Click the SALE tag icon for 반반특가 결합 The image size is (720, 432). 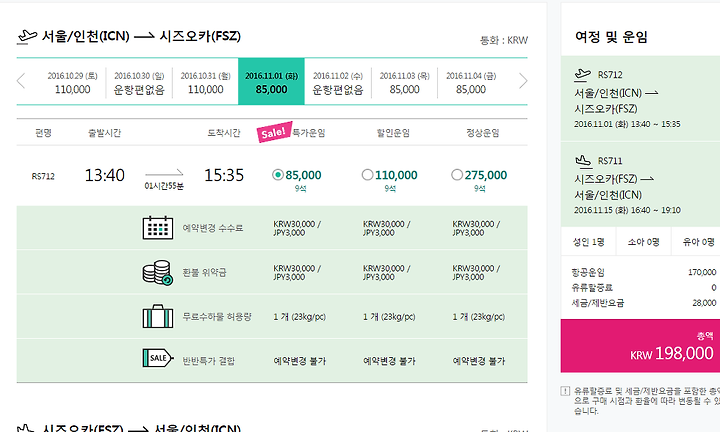pyautogui.click(x=158, y=358)
